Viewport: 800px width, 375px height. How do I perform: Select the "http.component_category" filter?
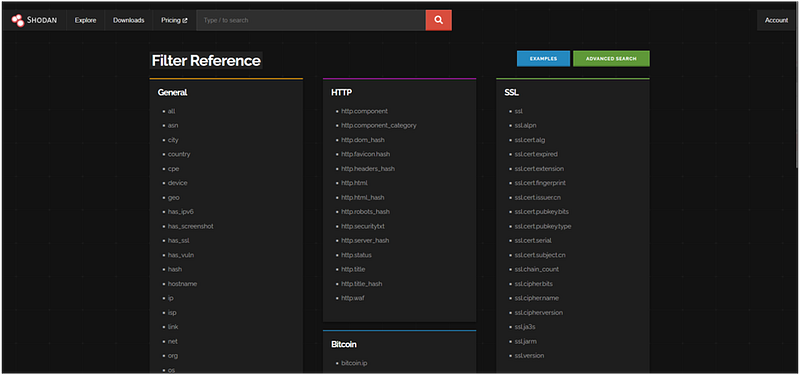(x=379, y=126)
